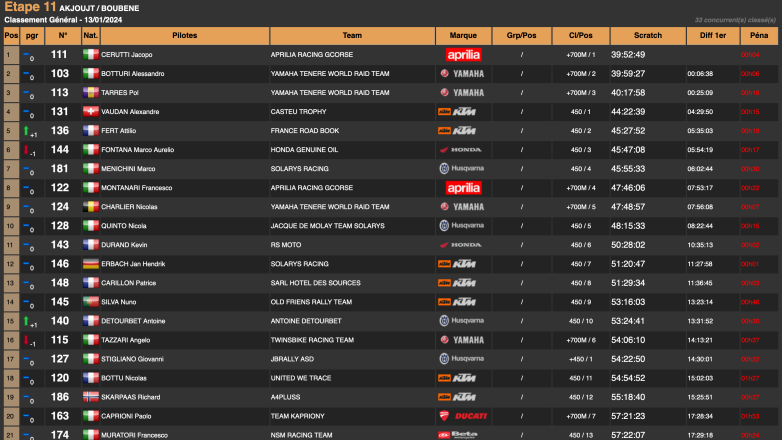Click the Yamaha logo in Botturi Alessandro's row

coord(462,74)
